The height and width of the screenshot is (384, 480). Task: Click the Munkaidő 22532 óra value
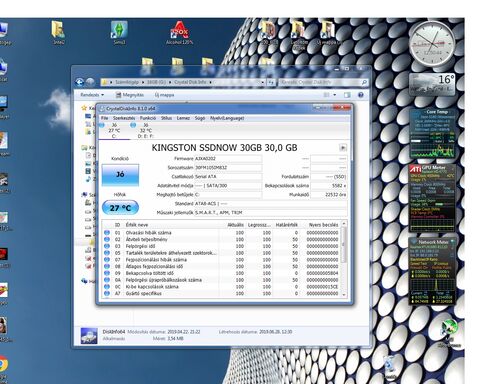(329, 195)
